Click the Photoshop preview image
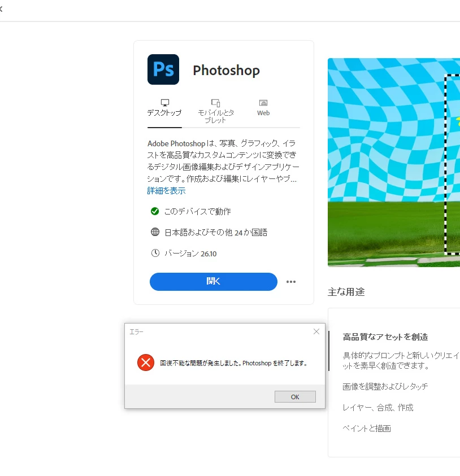The height and width of the screenshot is (476, 460). [394, 163]
